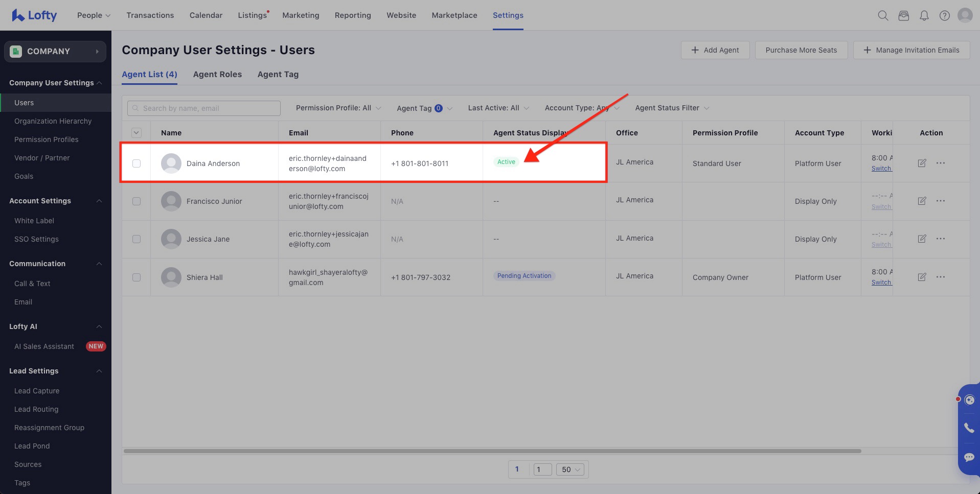
Task: Click the Add Agent button
Action: (715, 50)
